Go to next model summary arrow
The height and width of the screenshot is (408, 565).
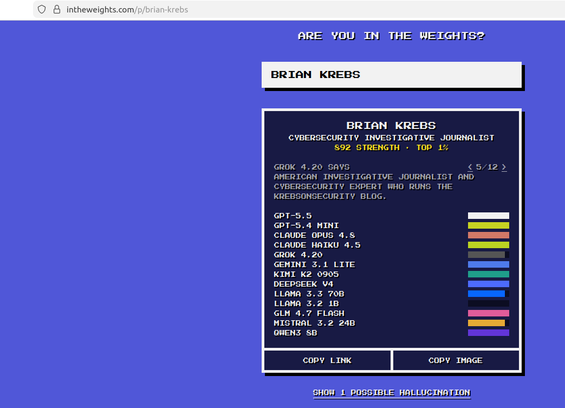pos(504,167)
